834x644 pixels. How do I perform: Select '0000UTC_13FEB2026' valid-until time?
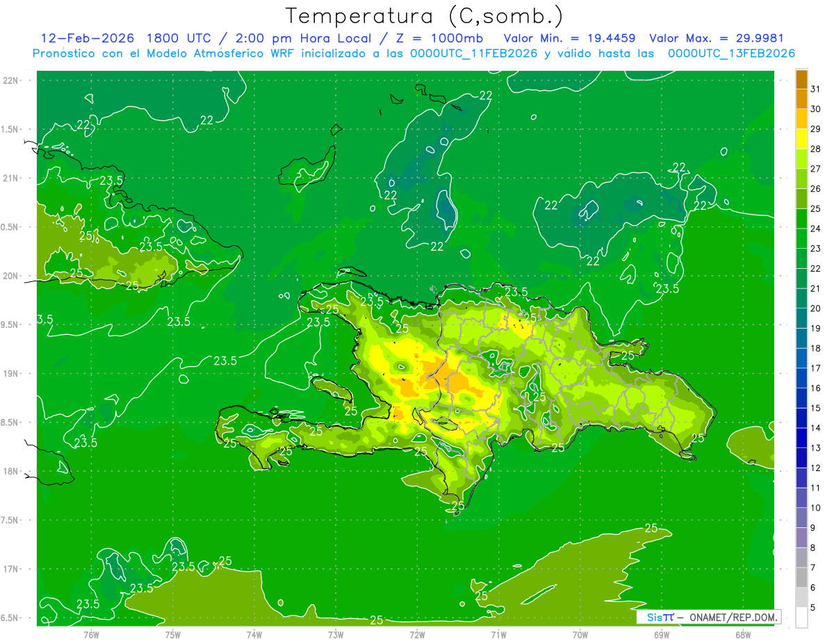click(731, 53)
